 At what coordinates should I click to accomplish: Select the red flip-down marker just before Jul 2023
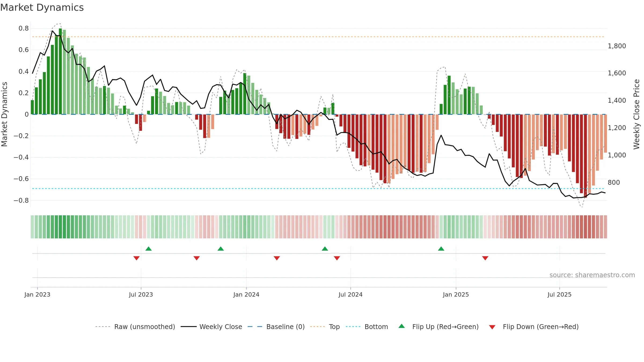(137, 258)
